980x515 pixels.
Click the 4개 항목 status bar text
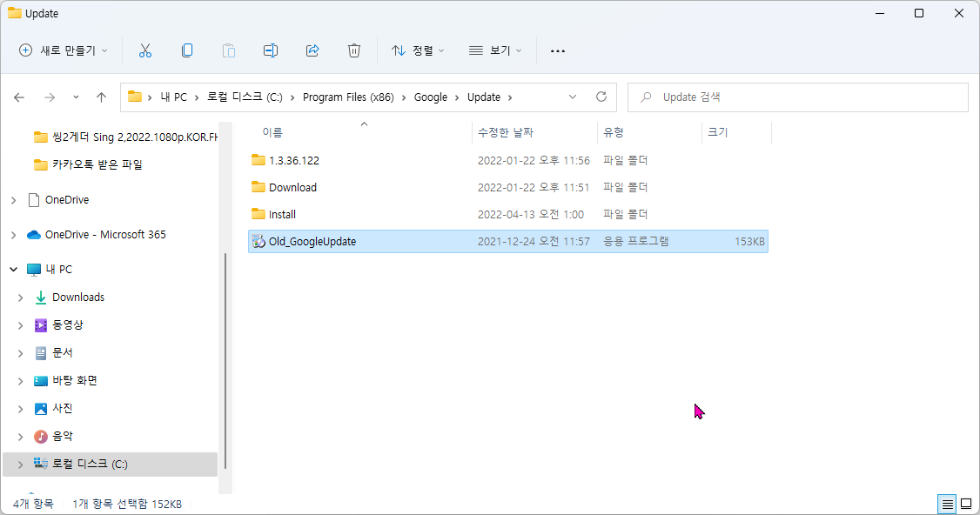[x=33, y=504]
